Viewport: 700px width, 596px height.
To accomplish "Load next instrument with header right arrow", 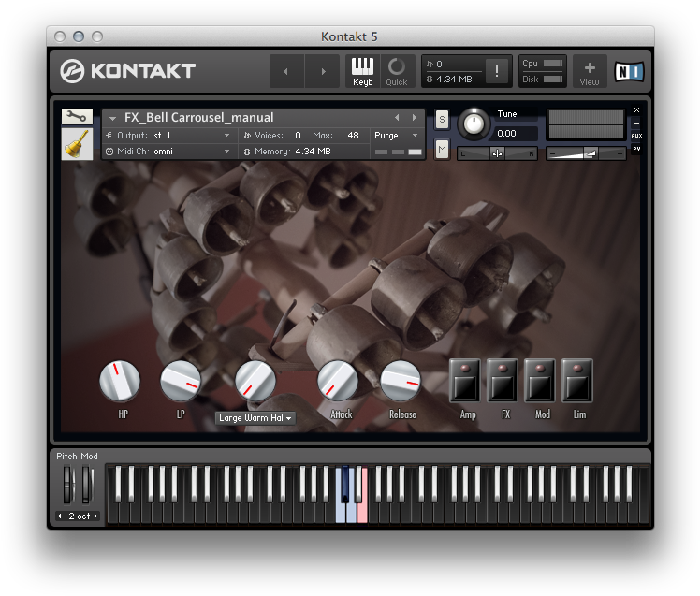I will [x=415, y=117].
